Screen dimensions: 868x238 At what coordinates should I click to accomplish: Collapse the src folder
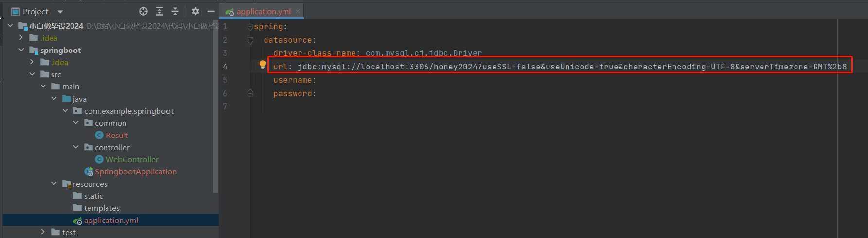click(x=32, y=74)
